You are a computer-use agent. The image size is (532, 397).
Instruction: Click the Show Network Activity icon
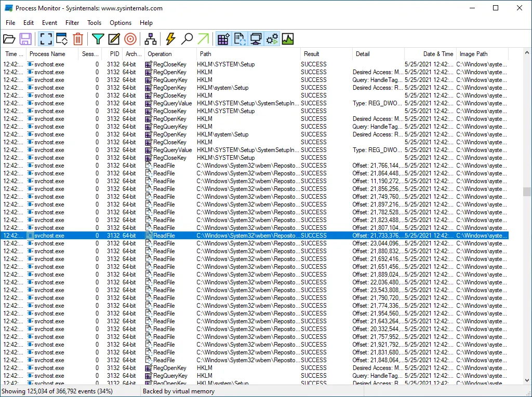click(256, 38)
